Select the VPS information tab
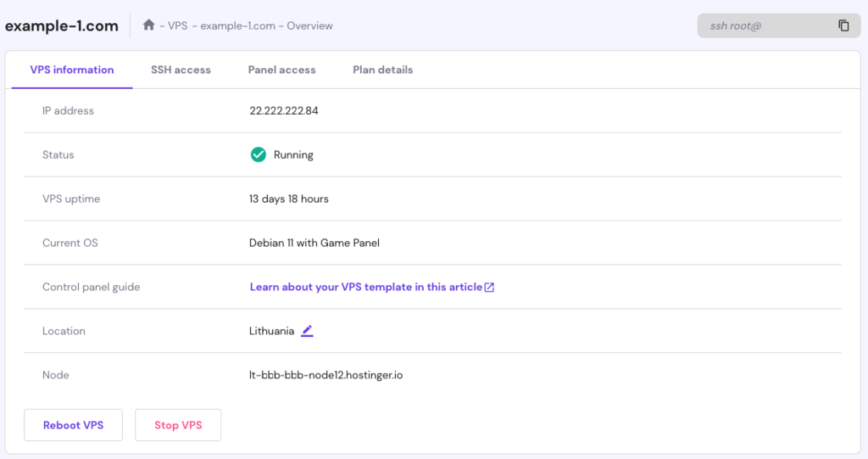 [x=72, y=70]
